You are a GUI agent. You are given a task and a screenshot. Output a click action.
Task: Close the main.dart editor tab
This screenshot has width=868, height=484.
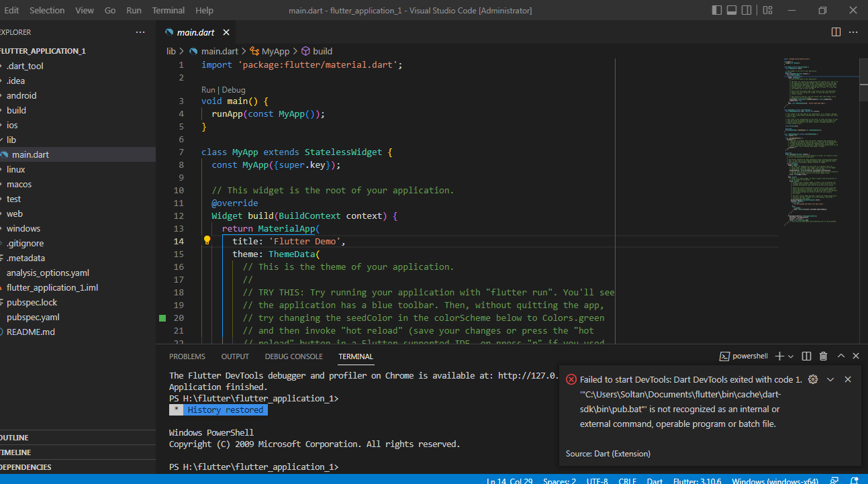226,32
